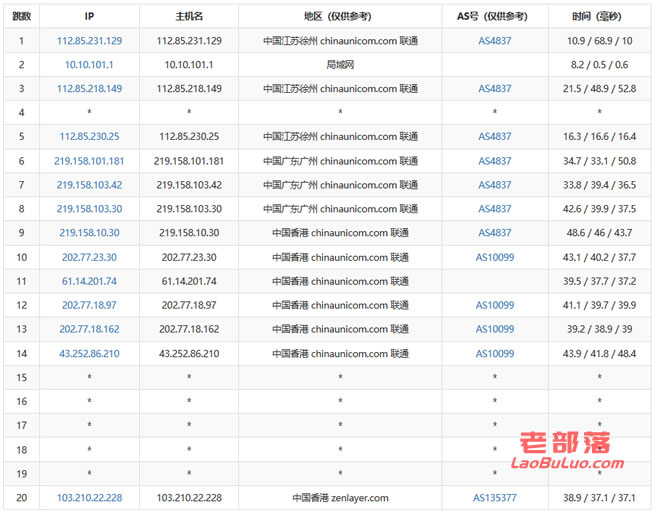Open IP link 43.252.86.210
Image resolution: width=656 pixels, height=513 pixels.
89,353
